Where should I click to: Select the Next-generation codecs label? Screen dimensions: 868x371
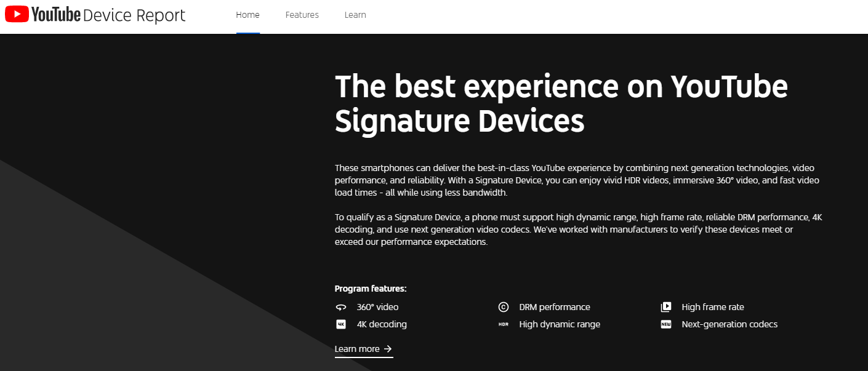pos(729,324)
